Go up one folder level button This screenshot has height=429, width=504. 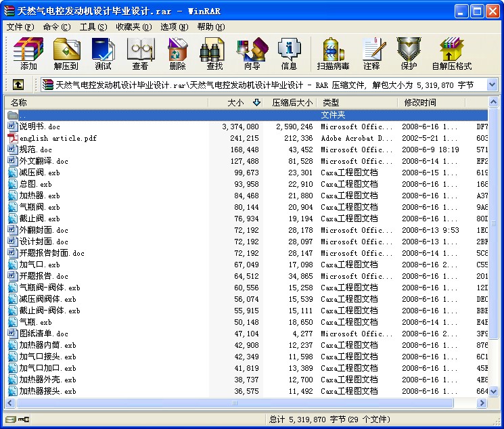(x=18, y=85)
